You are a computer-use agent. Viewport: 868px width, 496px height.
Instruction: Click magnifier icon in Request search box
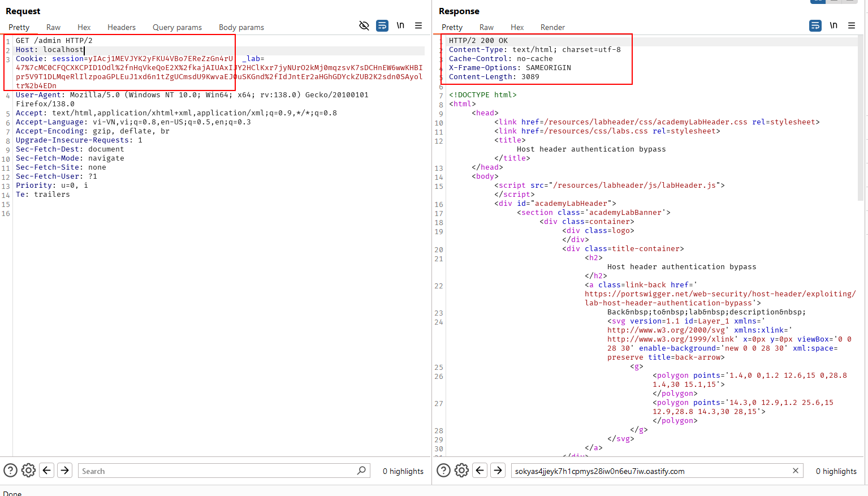361,471
